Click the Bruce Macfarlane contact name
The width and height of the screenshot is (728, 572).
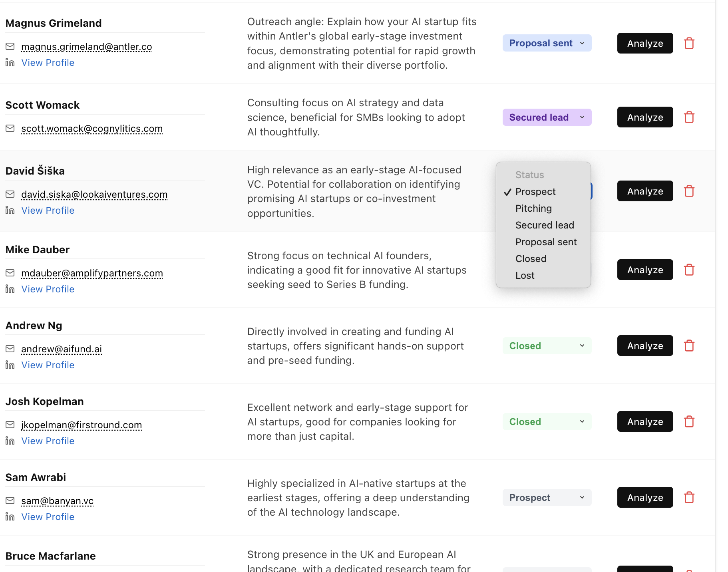click(x=51, y=556)
